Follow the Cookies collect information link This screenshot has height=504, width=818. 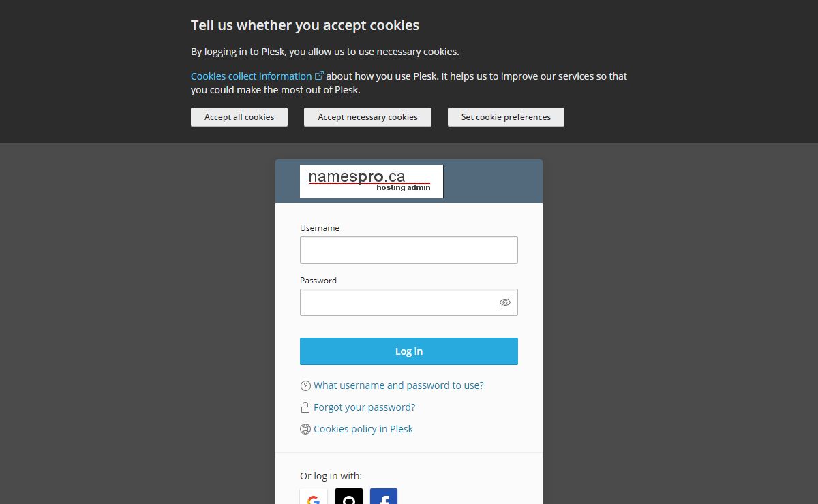point(251,76)
